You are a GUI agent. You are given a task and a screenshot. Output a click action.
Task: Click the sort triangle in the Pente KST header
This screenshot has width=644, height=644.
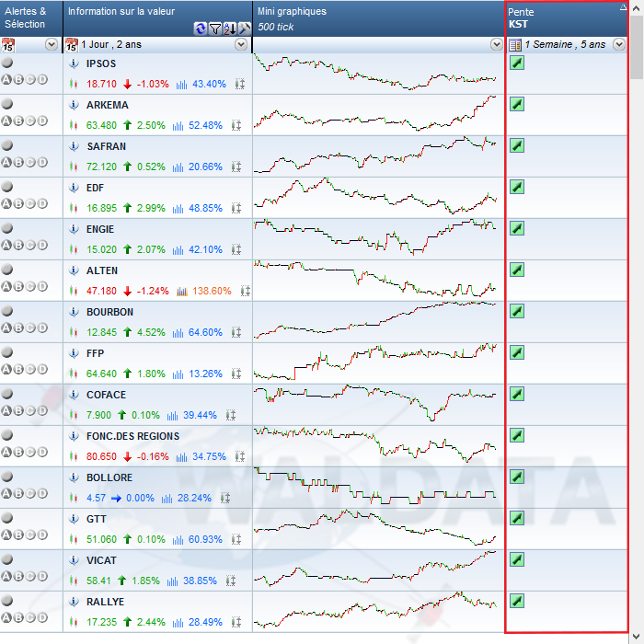623,6
